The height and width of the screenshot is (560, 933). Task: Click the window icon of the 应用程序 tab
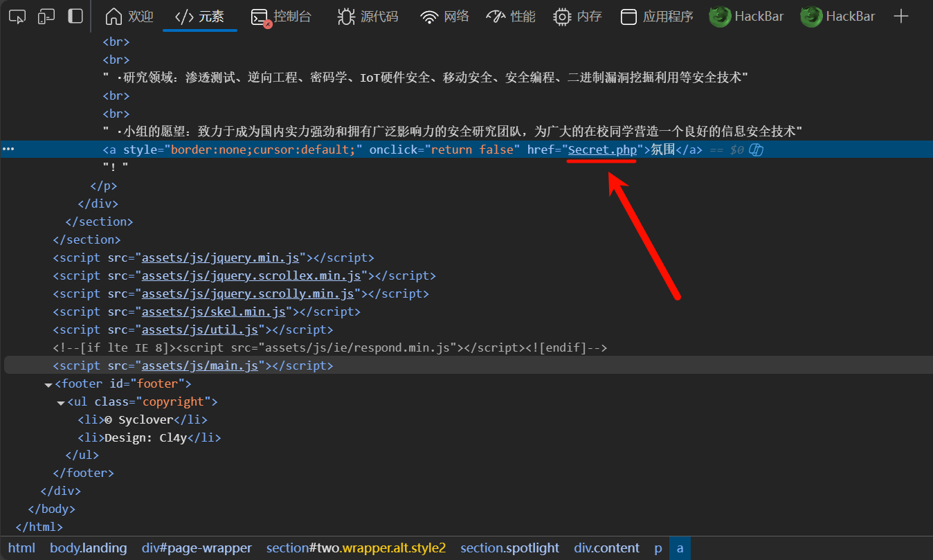click(628, 17)
